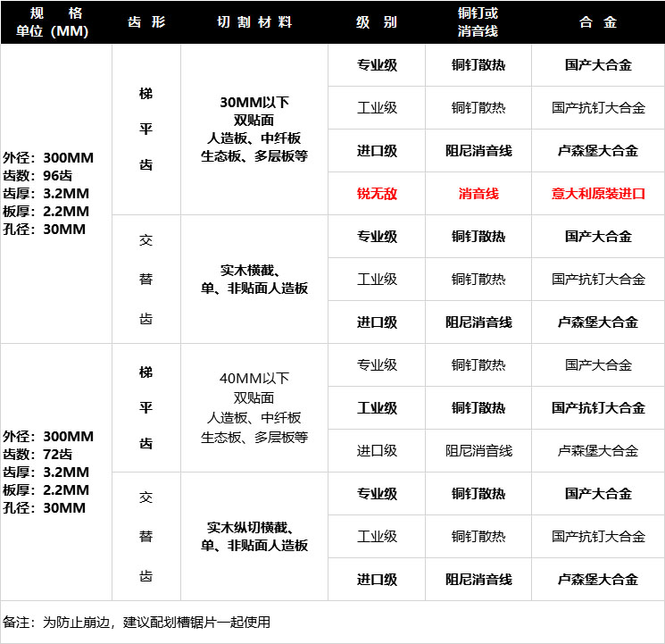Click the "实木横截、" material line
Screen dimensions: 665x644
[x=250, y=271]
